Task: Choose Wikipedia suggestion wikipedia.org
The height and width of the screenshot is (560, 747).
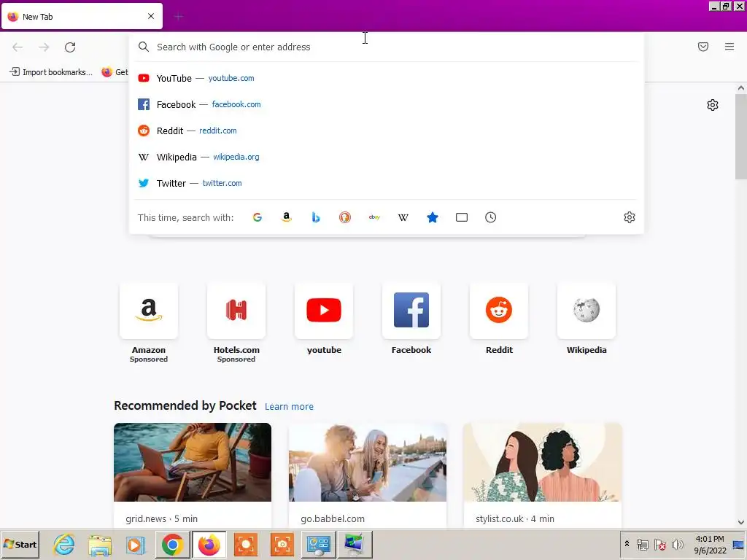Action: pyautogui.click(x=387, y=157)
